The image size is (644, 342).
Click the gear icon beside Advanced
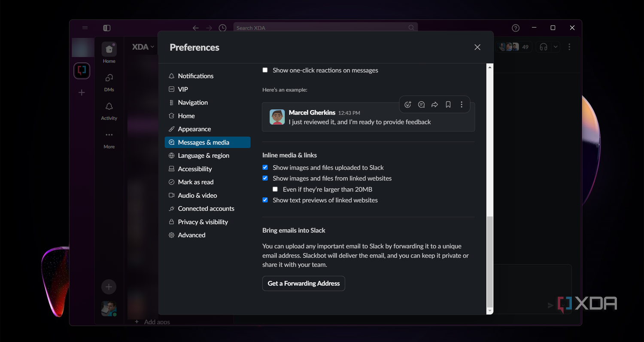click(x=172, y=235)
